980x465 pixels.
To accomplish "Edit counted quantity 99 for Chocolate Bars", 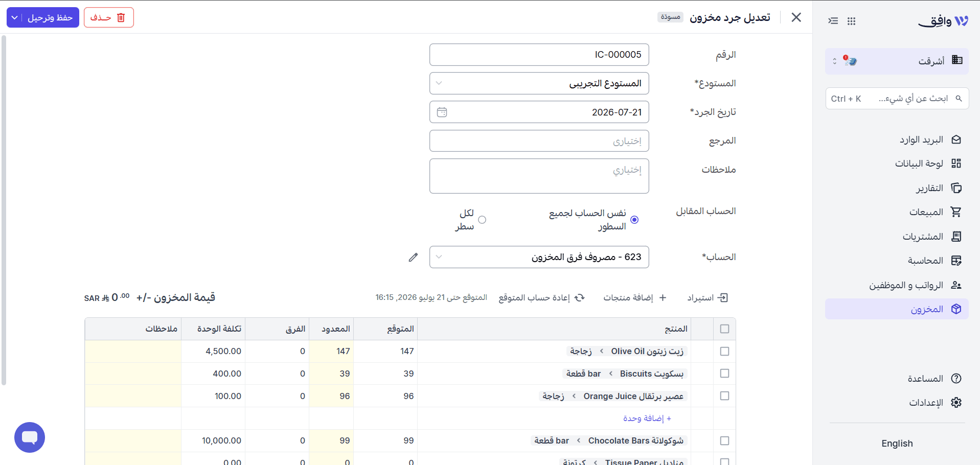I will pyautogui.click(x=331, y=440).
